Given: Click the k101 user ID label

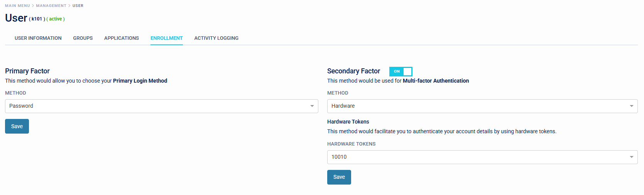Looking at the screenshot, I should [x=37, y=19].
